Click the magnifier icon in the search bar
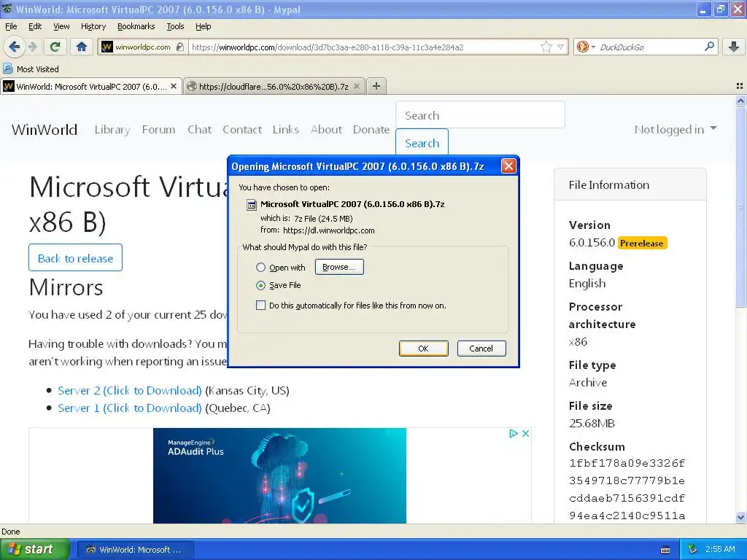The height and width of the screenshot is (560, 747). click(709, 47)
